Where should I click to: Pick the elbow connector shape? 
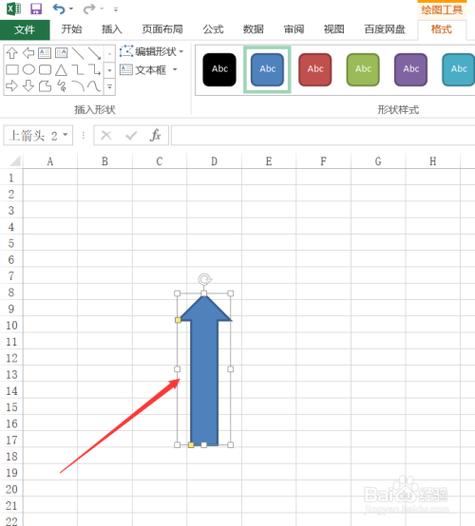point(78,70)
